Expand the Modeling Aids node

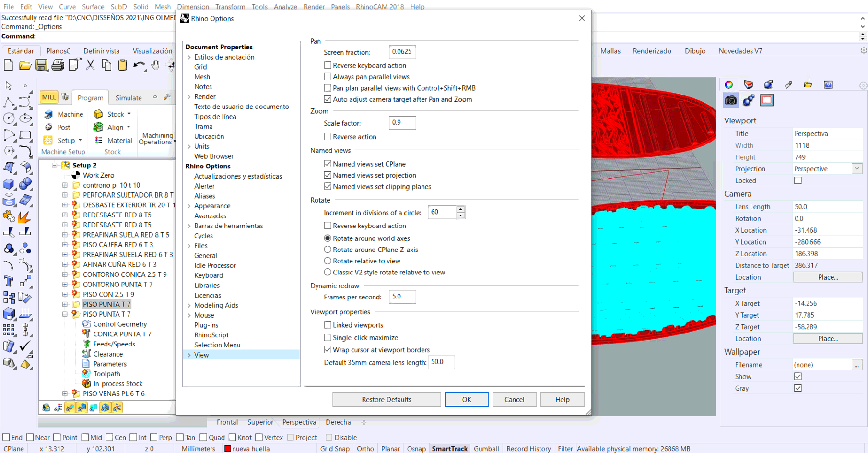coord(189,305)
